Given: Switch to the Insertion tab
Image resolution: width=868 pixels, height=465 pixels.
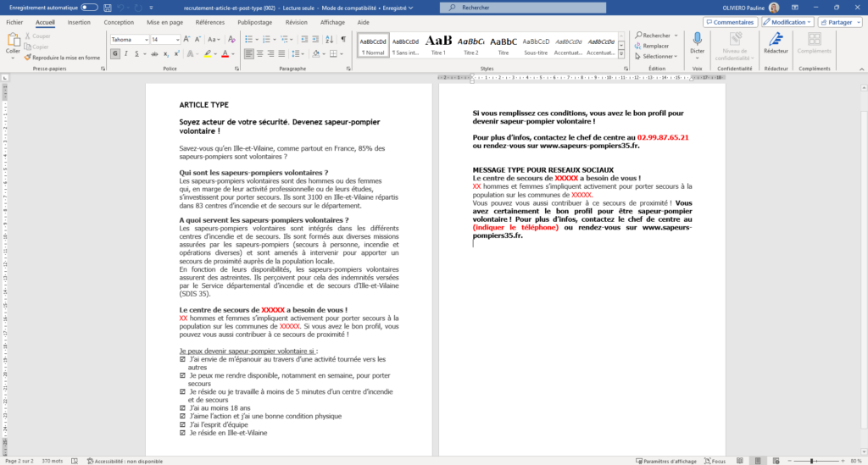Looking at the screenshot, I should 79,22.
